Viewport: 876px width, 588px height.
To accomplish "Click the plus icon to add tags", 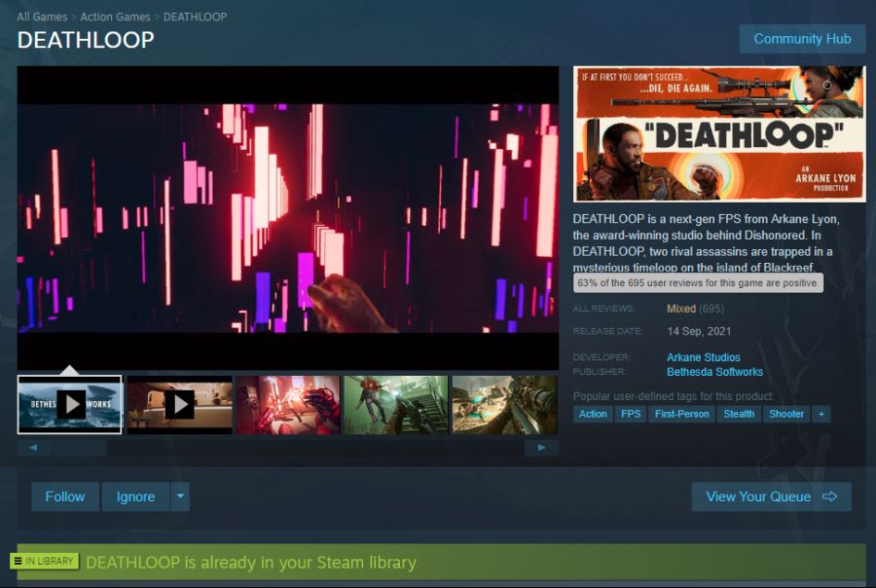I will 821,414.
